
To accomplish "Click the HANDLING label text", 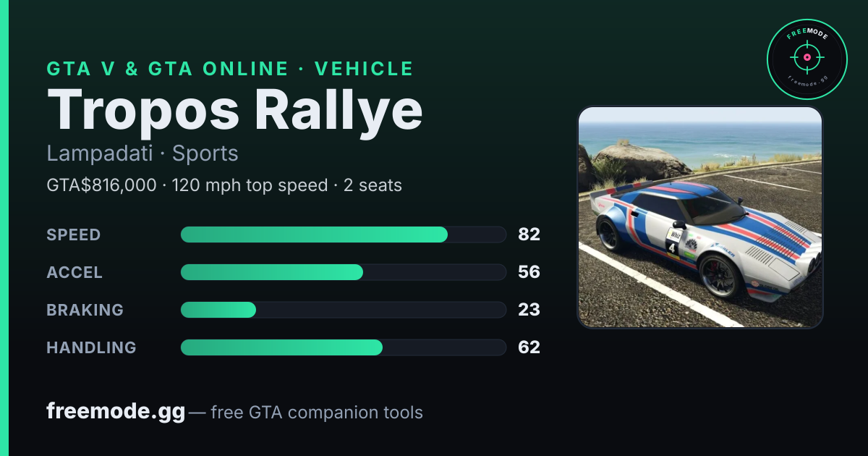I will pos(91,347).
